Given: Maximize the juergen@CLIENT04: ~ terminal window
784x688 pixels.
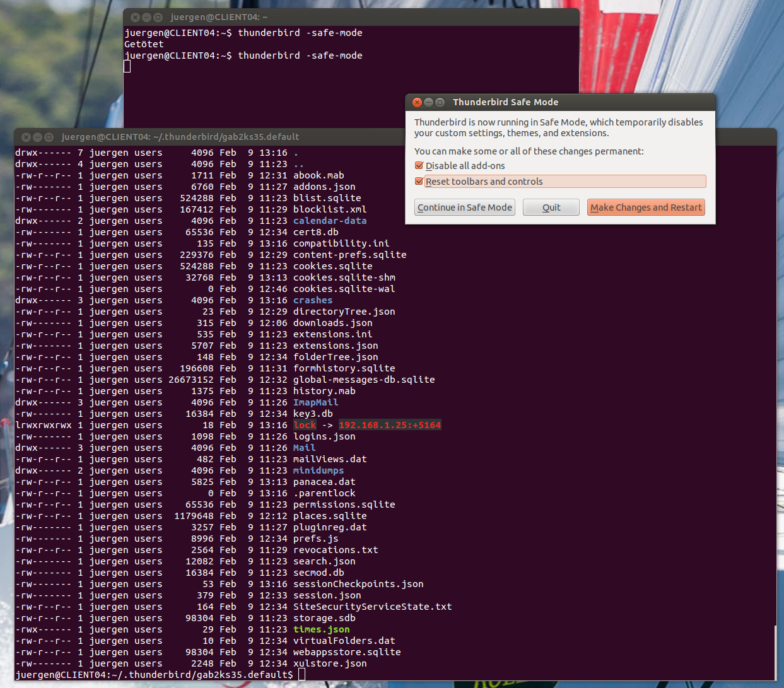Looking at the screenshot, I should pyautogui.click(x=158, y=17).
